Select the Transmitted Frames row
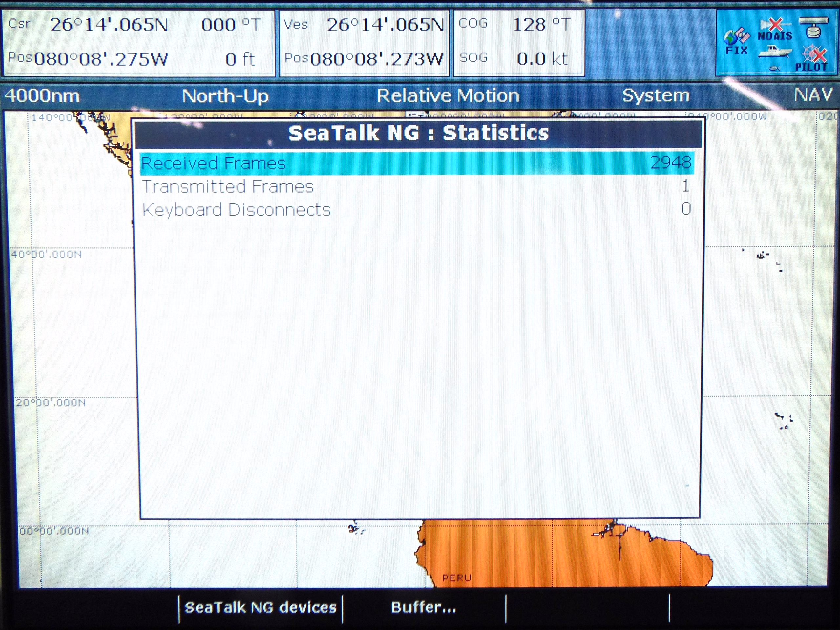This screenshot has width=840, height=630. pos(417,186)
